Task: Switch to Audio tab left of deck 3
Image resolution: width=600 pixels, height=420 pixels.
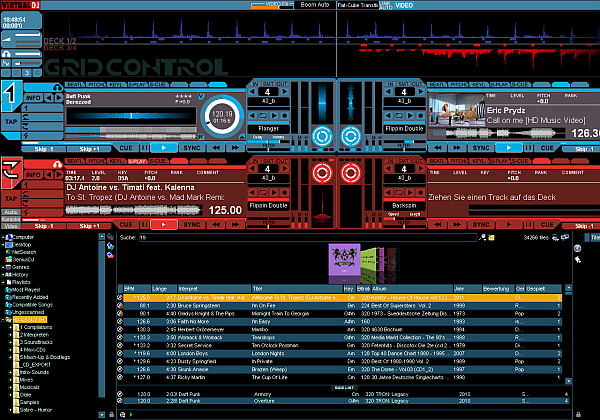Action: pos(11,212)
